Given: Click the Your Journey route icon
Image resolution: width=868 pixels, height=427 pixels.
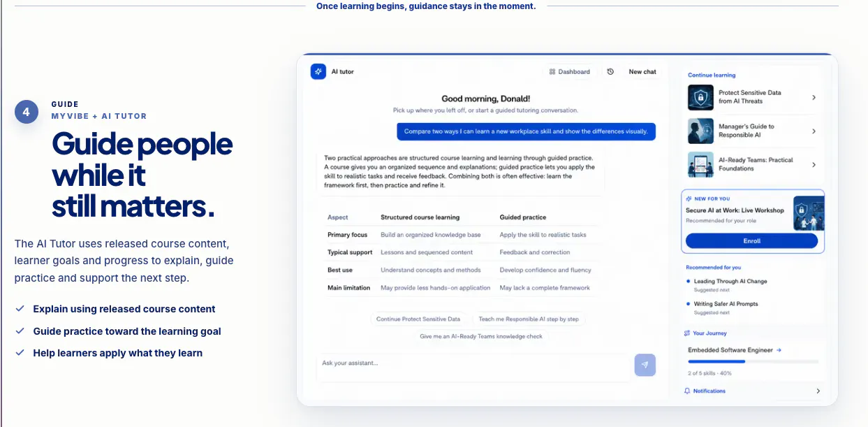Looking at the screenshot, I should (687, 333).
